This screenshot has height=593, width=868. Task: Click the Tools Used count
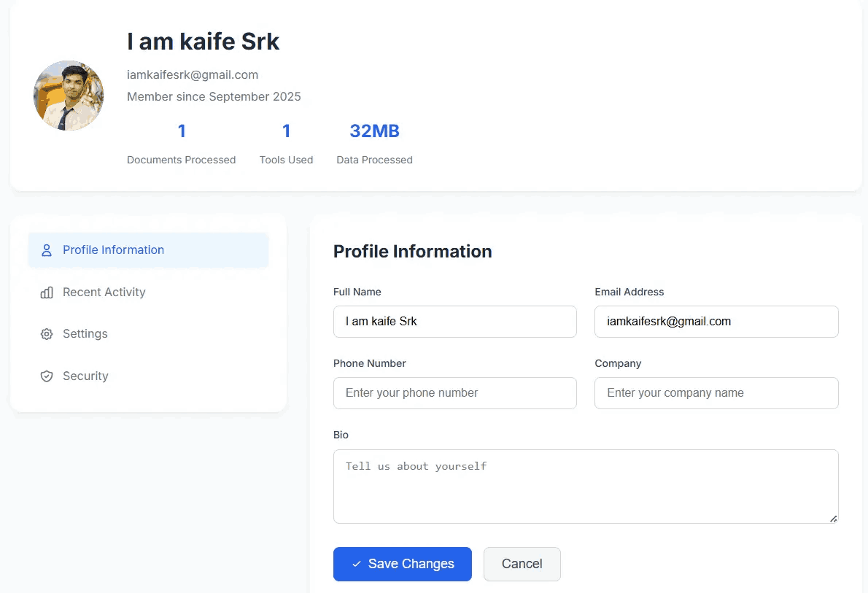(286, 131)
